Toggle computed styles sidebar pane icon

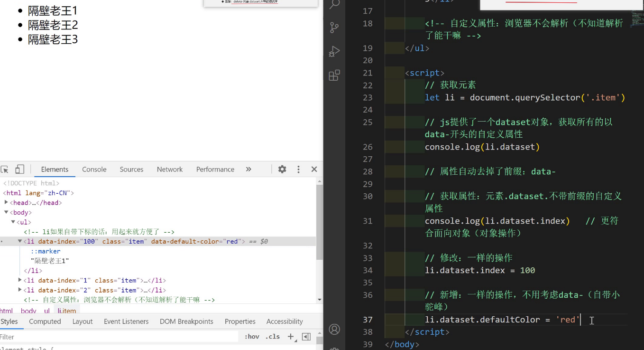click(x=306, y=336)
